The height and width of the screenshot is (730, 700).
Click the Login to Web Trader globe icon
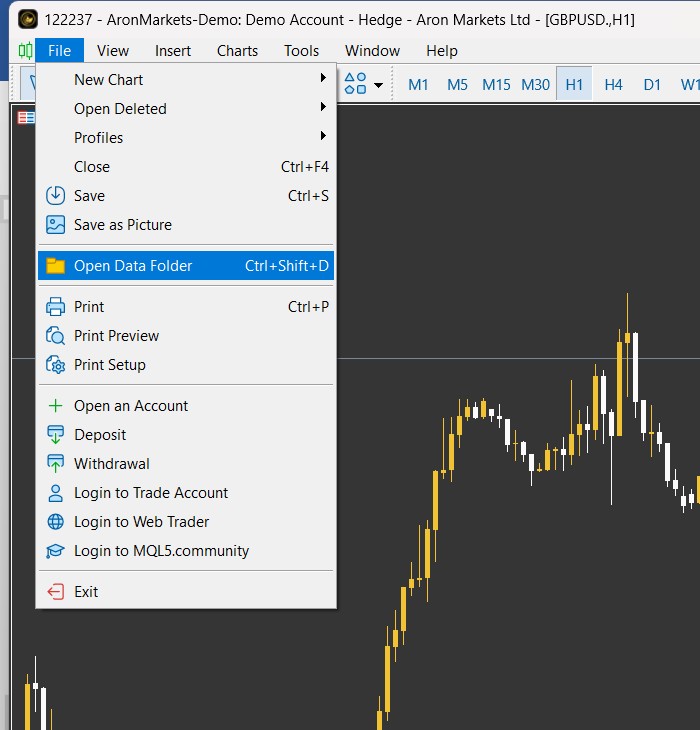[56, 522]
